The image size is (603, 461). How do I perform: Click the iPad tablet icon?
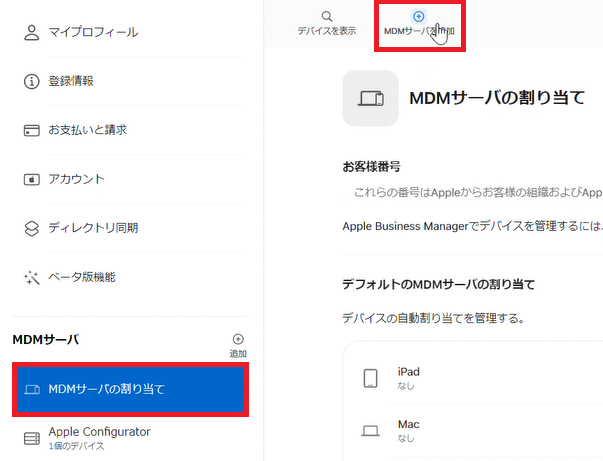370,378
